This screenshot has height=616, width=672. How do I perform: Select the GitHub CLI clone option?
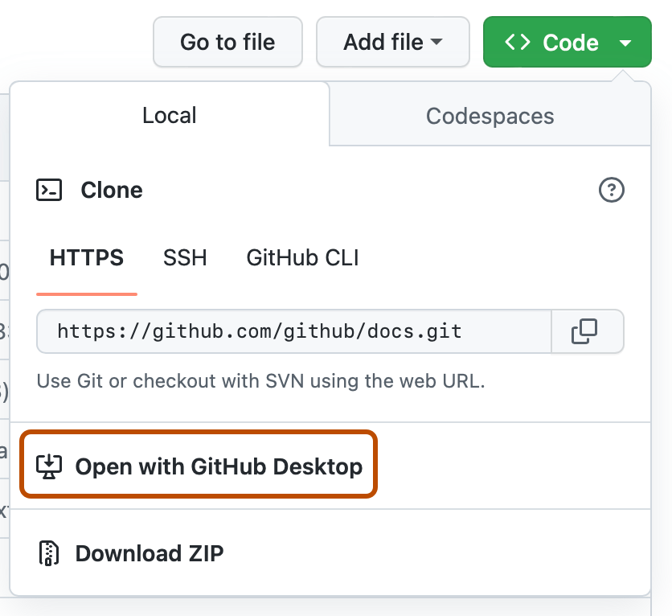point(302,257)
